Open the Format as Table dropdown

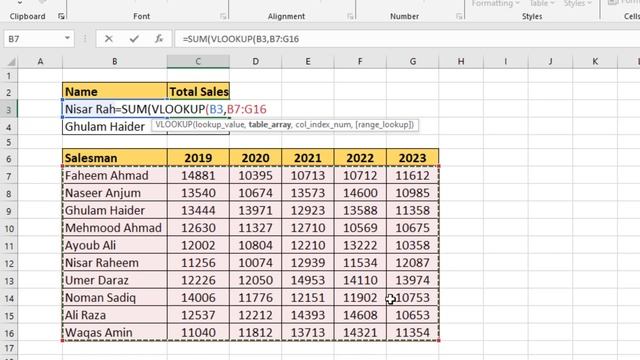click(542, 3)
